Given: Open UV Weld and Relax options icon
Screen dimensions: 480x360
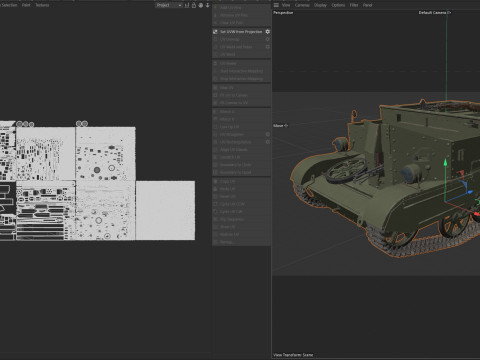Looking at the screenshot, I should [x=268, y=47].
